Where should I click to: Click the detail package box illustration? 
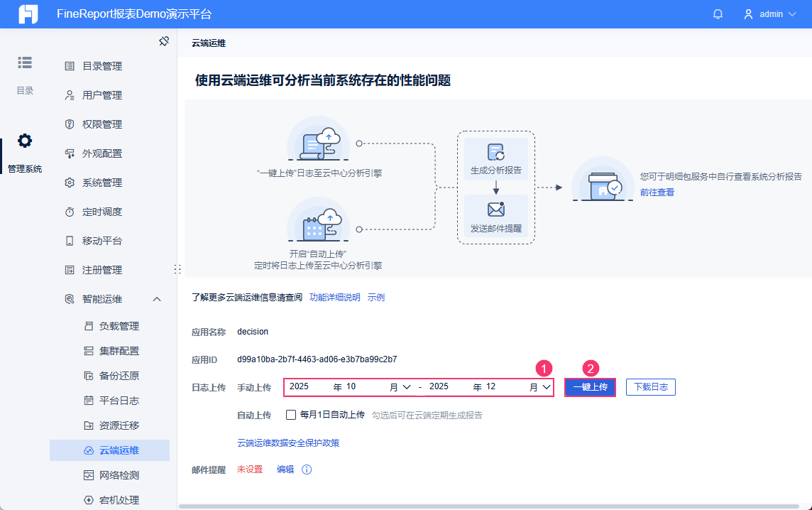[x=603, y=179]
